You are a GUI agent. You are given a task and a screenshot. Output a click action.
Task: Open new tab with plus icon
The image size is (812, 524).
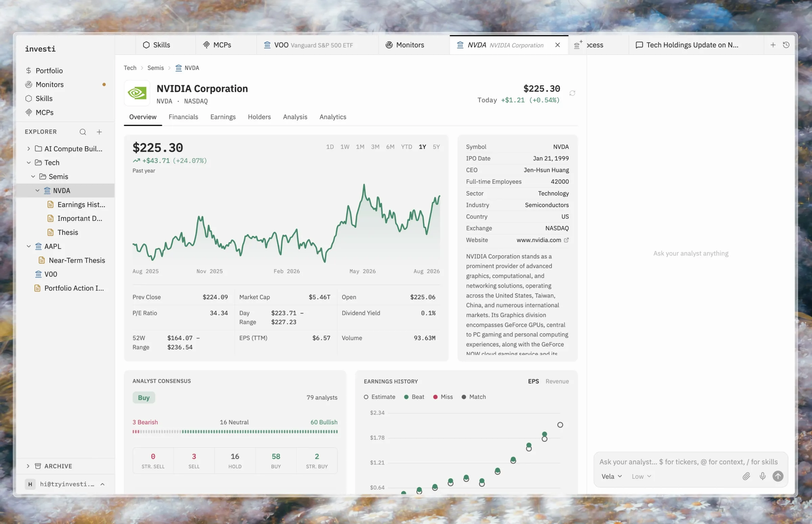[773, 45]
